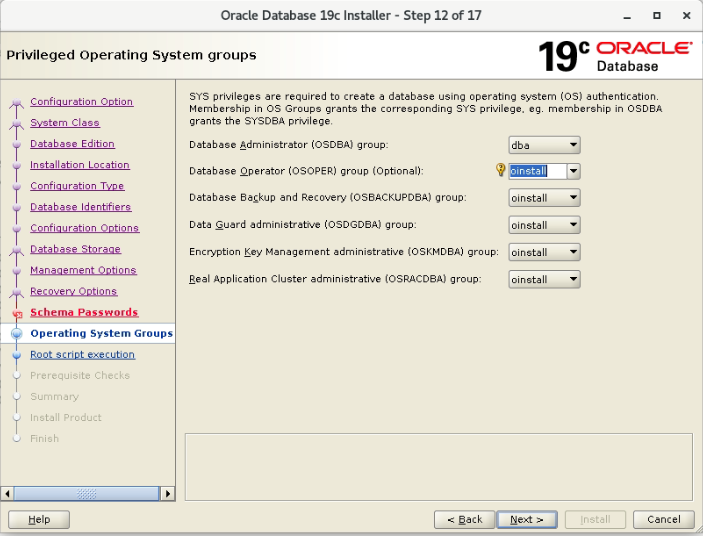Go to Installation Location step
703x536 pixels.
80,165
